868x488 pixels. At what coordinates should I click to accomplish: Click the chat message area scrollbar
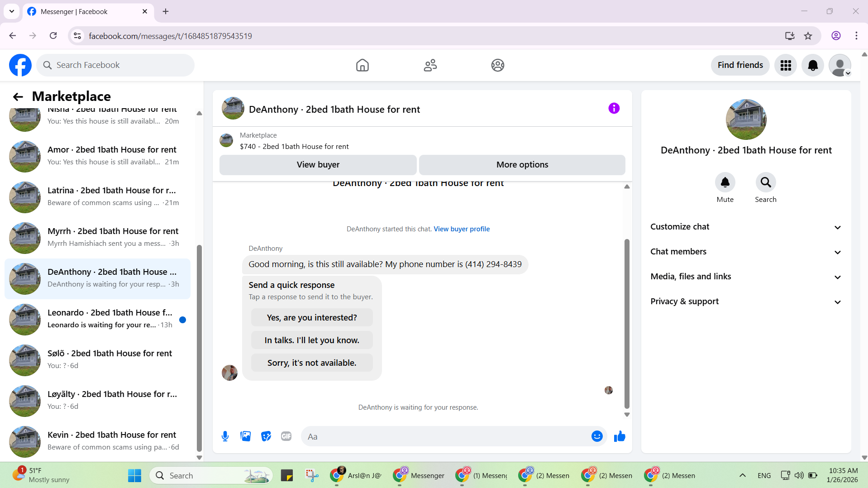[627, 324]
